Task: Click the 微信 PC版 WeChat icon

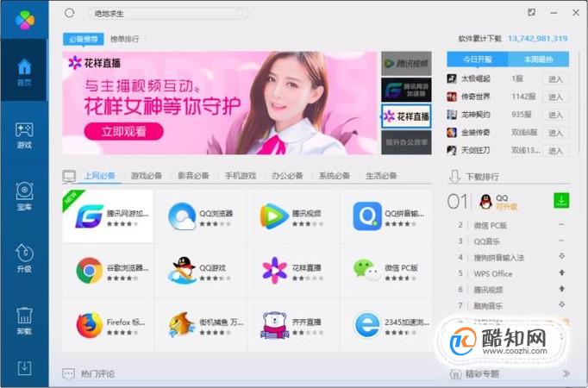Action: coord(367,270)
